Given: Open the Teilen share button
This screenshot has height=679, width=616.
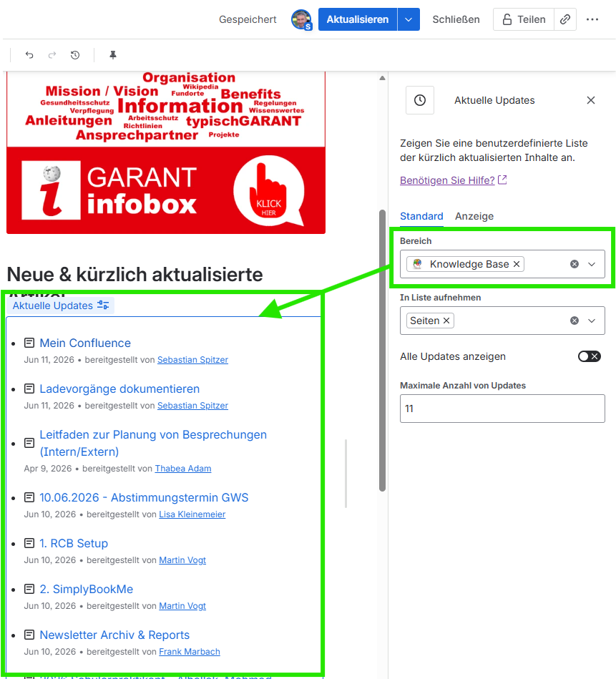Looking at the screenshot, I should (x=524, y=19).
